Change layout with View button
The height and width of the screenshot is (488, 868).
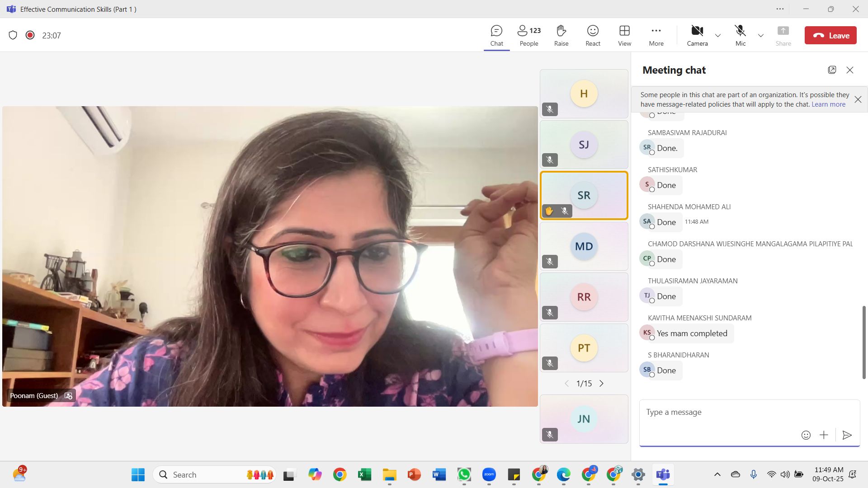(x=624, y=35)
